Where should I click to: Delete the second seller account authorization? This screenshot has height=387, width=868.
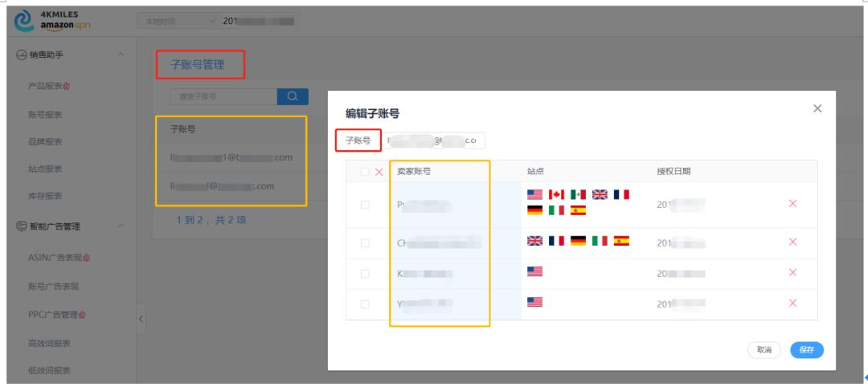(792, 242)
